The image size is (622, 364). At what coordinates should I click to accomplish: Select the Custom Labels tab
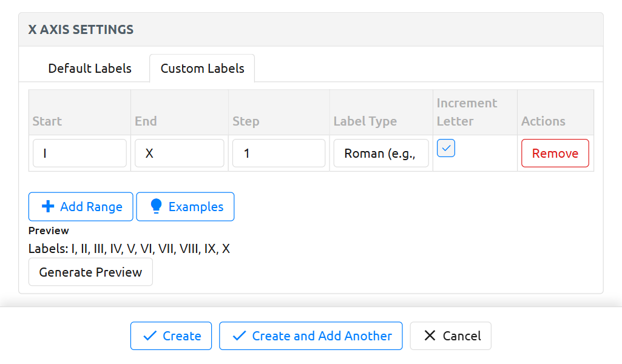(x=202, y=69)
